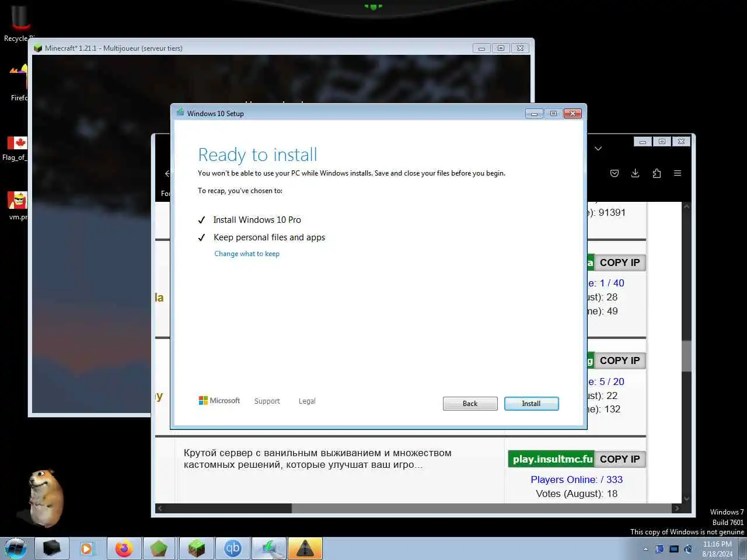The width and height of the screenshot is (747, 560).
Task: Open the Support link in Setup
Action: tap(267, 401)
